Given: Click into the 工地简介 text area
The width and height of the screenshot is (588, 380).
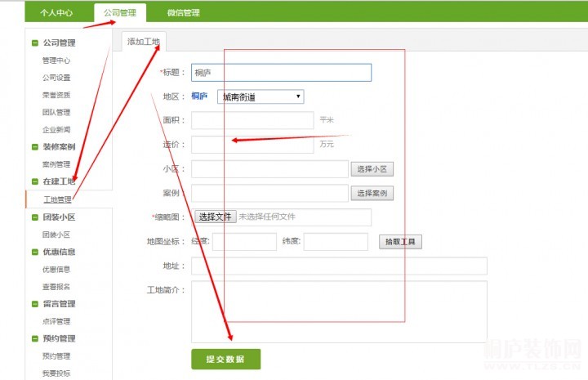Looking at the screenshot, I should tap(339, 311).
